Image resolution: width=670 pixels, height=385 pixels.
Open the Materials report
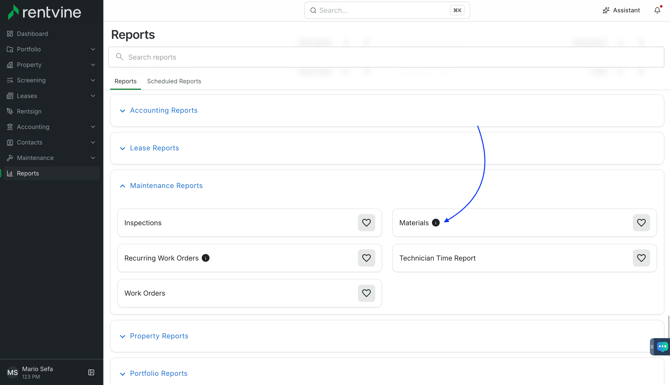(x=414, y=223)
